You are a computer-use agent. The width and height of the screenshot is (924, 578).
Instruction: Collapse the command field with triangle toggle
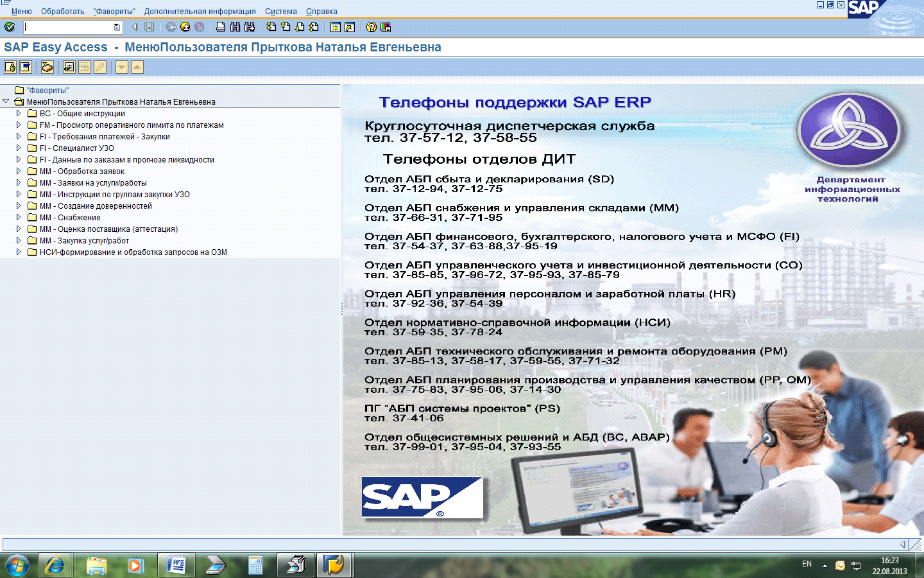coord(135,27)
